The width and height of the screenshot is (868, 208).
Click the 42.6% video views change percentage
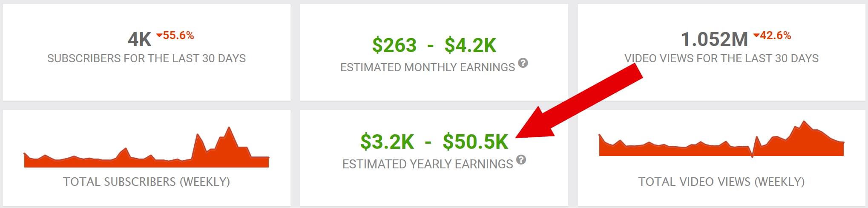point(775,35)
